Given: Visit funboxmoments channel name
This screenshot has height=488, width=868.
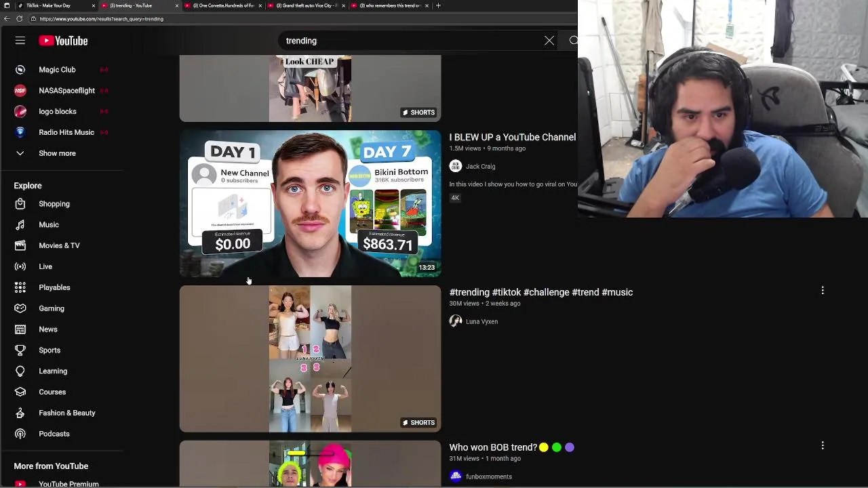Looking at the screenshot, I should click(488, 477).
